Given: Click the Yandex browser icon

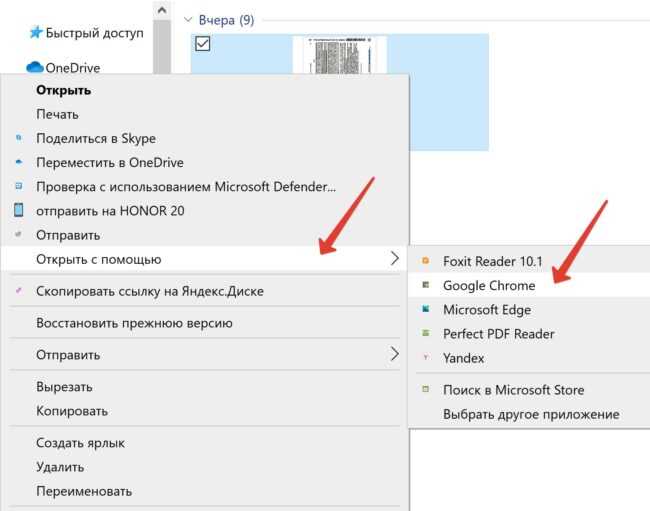Looking at the screenshot, I should point(425,358).
